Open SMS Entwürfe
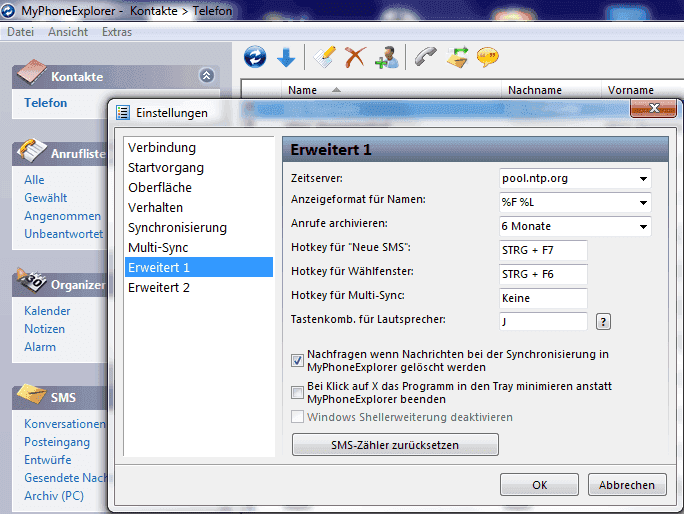684x514 pixels. [48, 460]
